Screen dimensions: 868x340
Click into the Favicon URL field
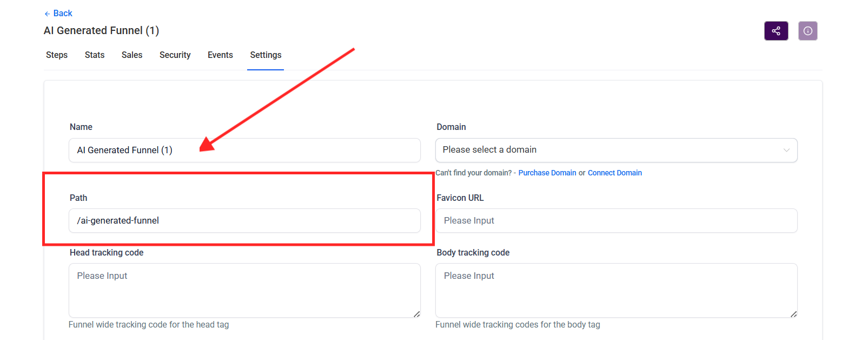tap(616, 221)
